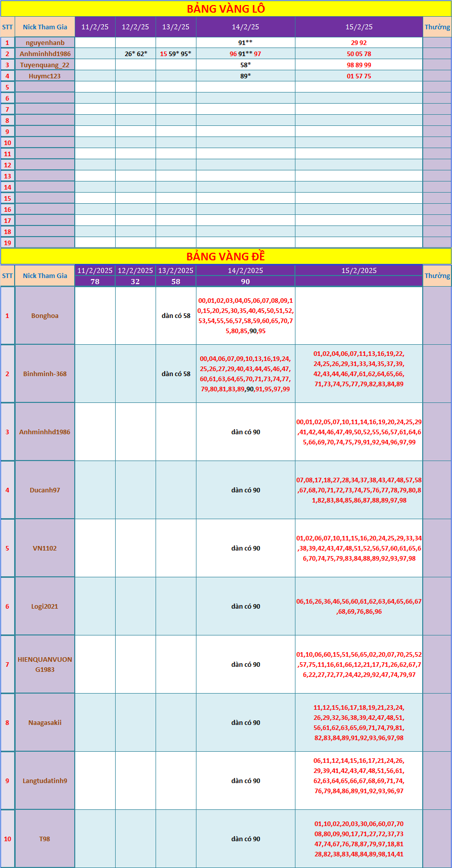Select Langtudatinh9's 15/2/2025 number list cell
The width and height of the screenshot is (452, 868).
[x=359, y=781]
